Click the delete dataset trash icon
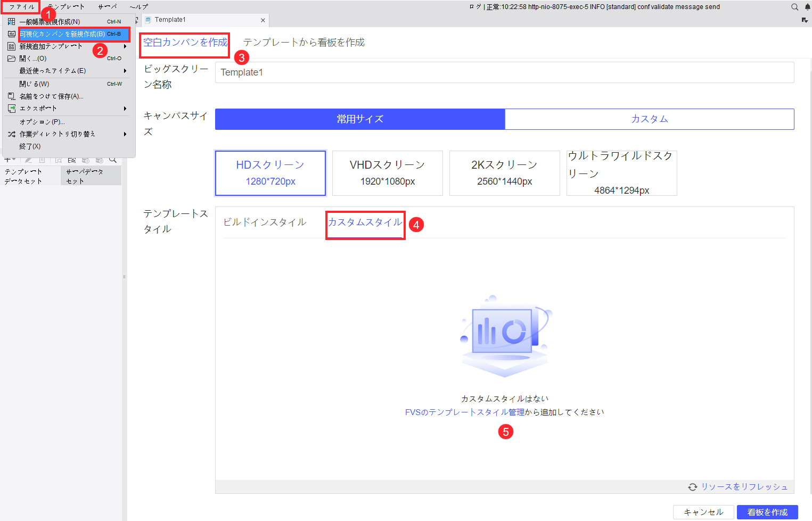 pyautogui.click(x=42, y=160)
